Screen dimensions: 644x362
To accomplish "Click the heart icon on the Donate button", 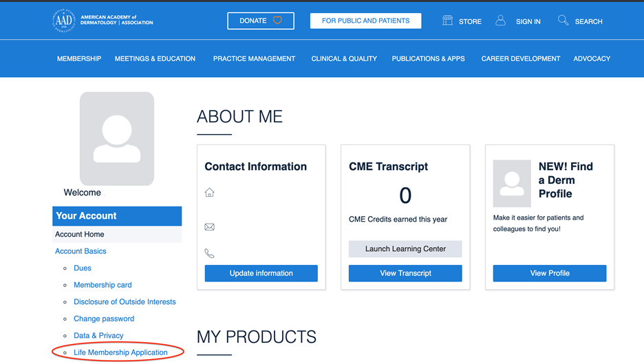I will (x=278, y=20).
